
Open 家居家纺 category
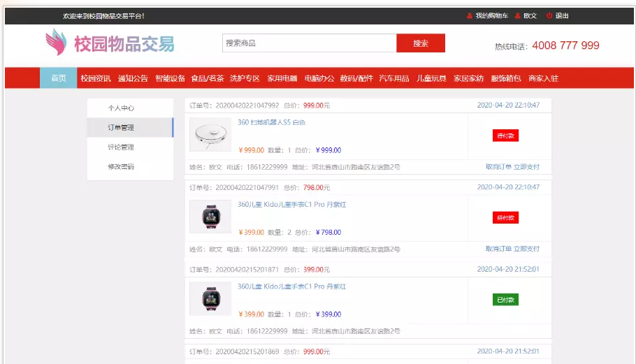click(x=468, y=78)
